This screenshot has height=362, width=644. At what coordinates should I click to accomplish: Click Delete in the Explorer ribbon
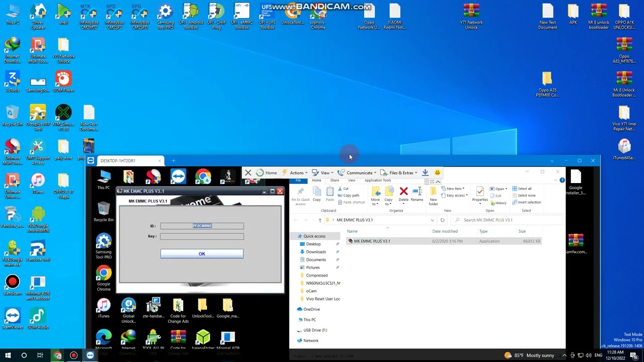pos(404,194)
